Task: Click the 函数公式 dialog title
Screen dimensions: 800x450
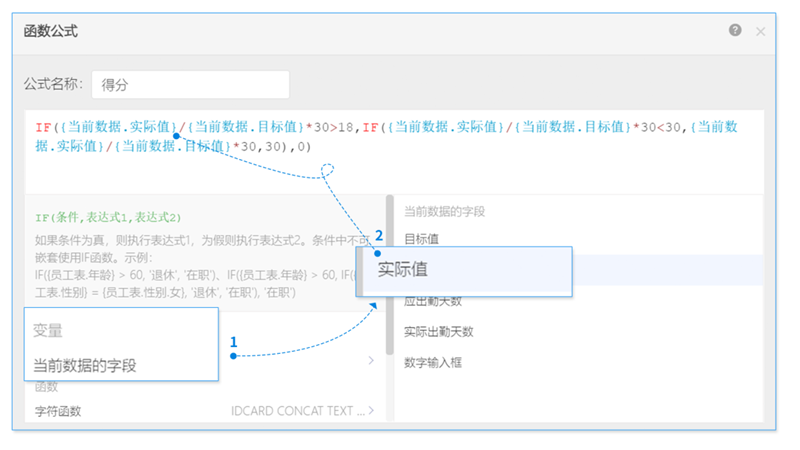Action: [x=51, y=31]
